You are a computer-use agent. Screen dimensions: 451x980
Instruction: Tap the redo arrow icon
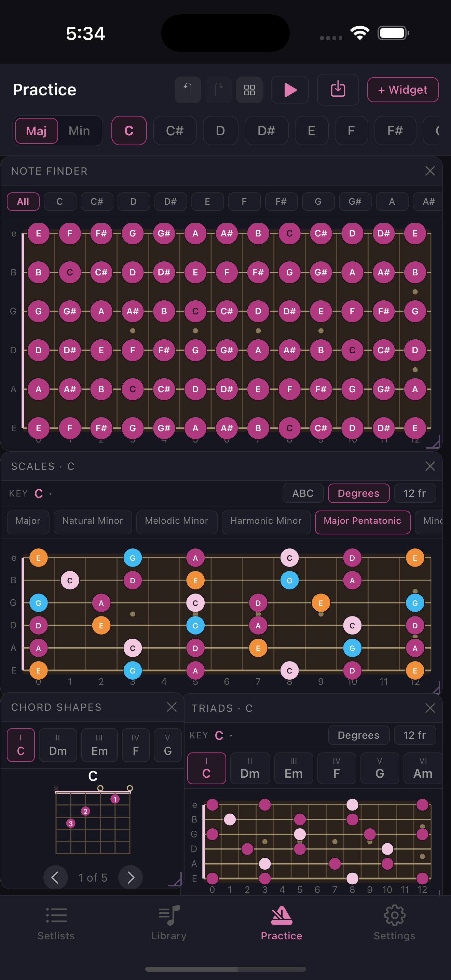pyautogui.click(x=219, y=90)
